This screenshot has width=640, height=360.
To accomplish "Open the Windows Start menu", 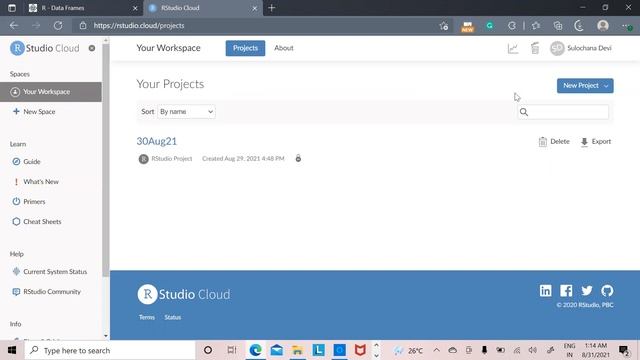I will [12, 350].
